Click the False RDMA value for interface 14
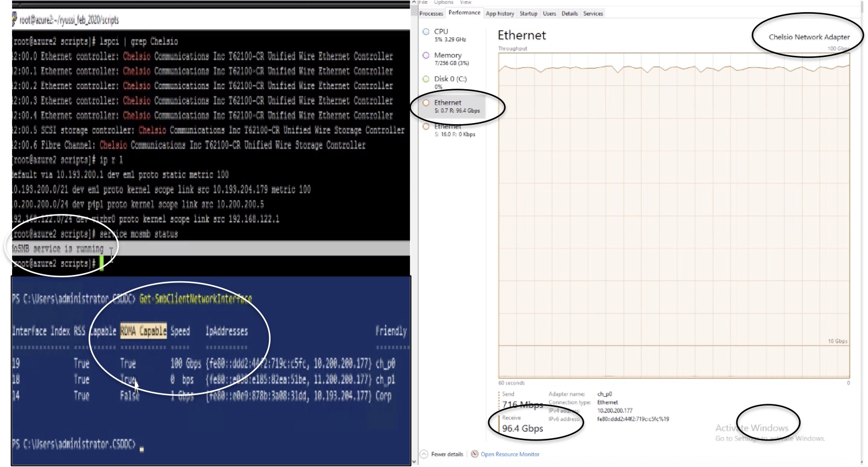This screenshot has width=868, height=467. tap(130, 396)
